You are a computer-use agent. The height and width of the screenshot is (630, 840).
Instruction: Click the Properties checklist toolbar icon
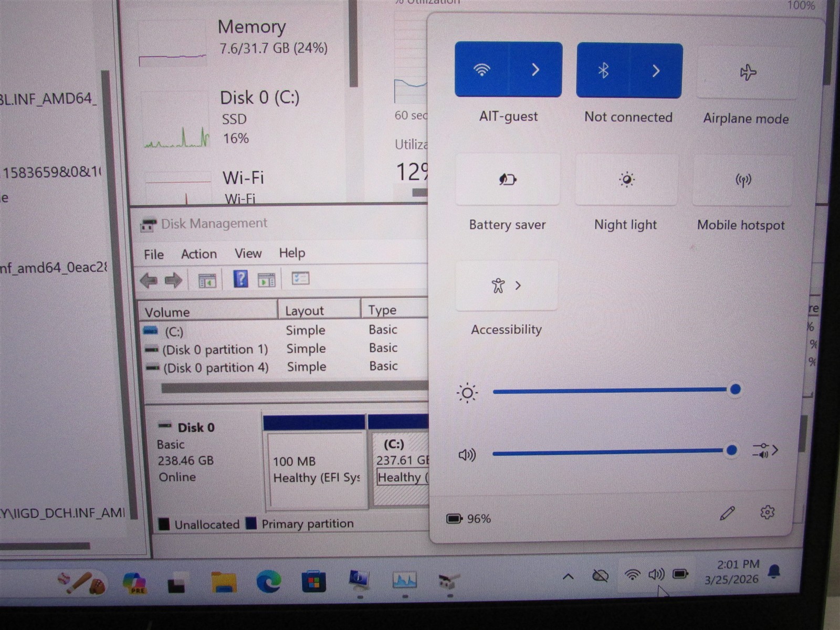301,278
